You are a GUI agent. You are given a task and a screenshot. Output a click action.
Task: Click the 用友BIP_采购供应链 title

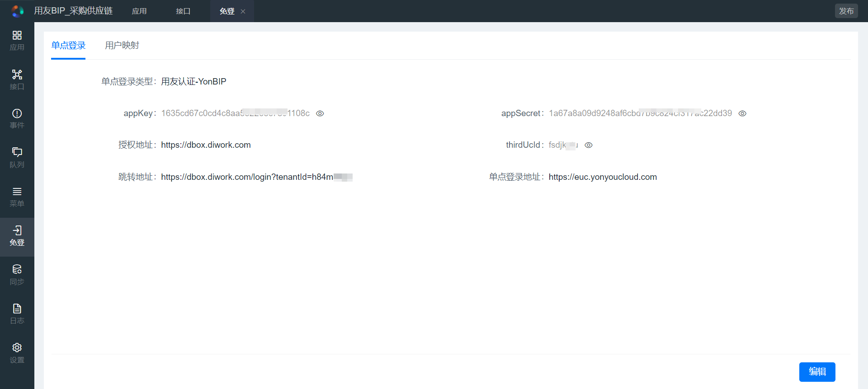pos(73,11)
